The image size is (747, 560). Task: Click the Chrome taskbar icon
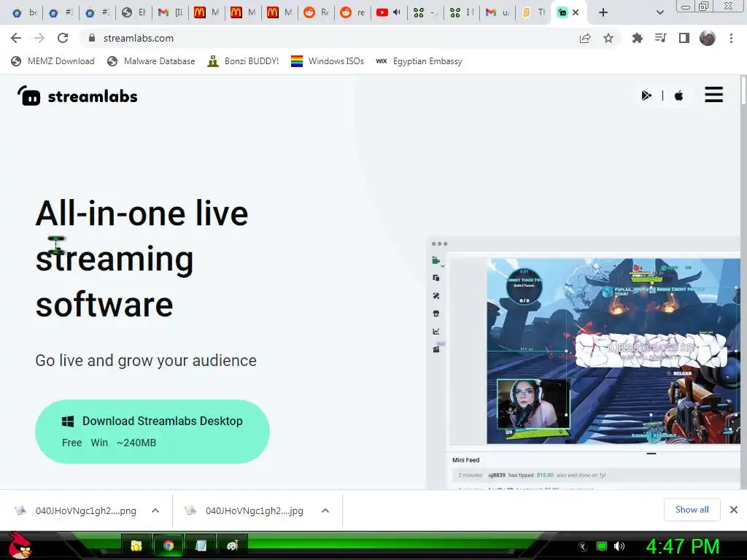click(169, 545)
